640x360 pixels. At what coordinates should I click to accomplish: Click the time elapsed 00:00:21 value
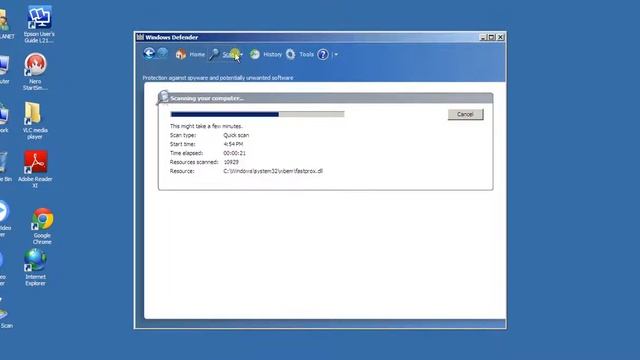pyautogui.click(x=234, y=153)
